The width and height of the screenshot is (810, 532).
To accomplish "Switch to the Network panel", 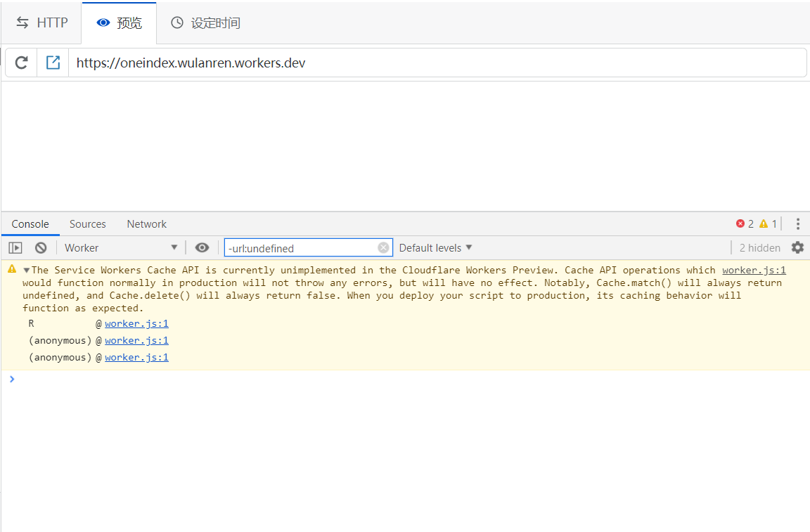I will pyautogui.click(x=146, y=223).
